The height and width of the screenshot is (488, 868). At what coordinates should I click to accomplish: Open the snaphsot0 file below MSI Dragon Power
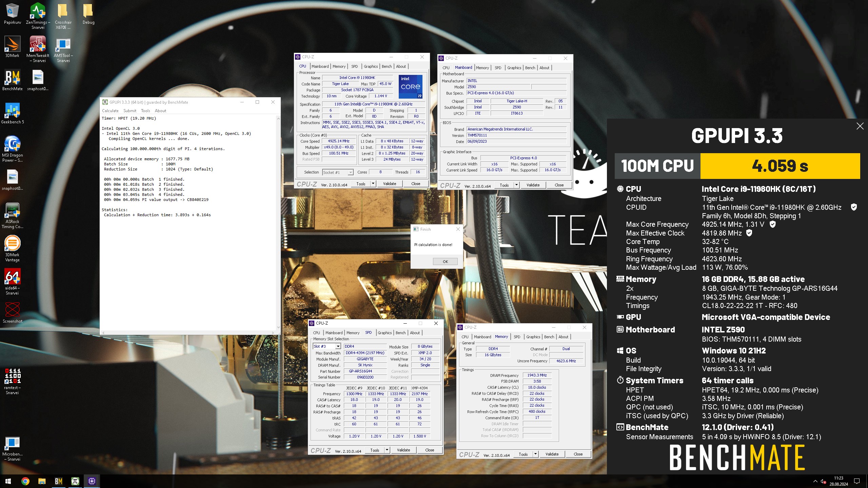[12, 180]
